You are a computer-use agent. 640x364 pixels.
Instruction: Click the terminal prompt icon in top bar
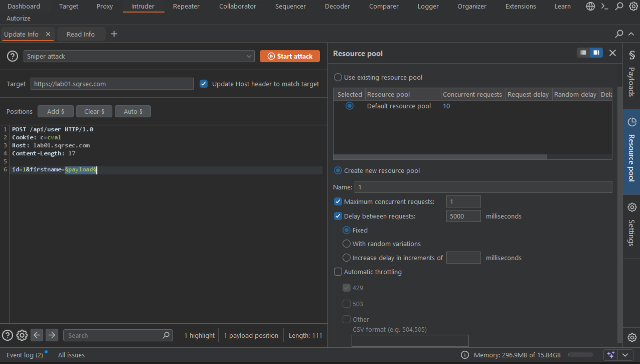pos(605,6)
